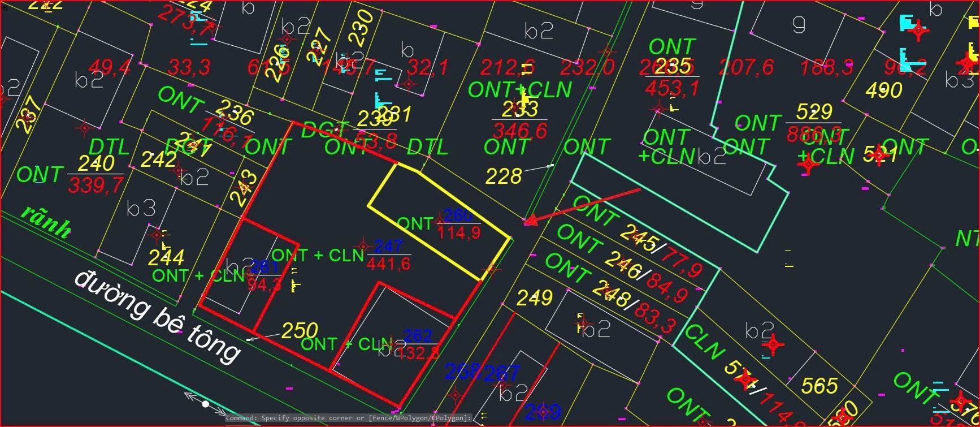Image resolution: width=980 pixels, height=427 pixels.
Task: Select the red crosshair marker in parcel 244
Action: point(157,234)
